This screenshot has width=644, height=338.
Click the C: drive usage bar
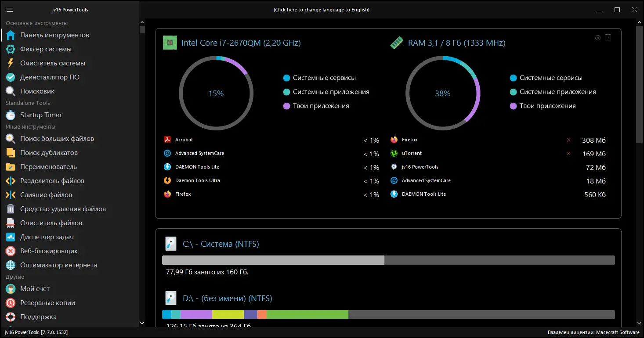pyautogui.click(x=388, y=260)
